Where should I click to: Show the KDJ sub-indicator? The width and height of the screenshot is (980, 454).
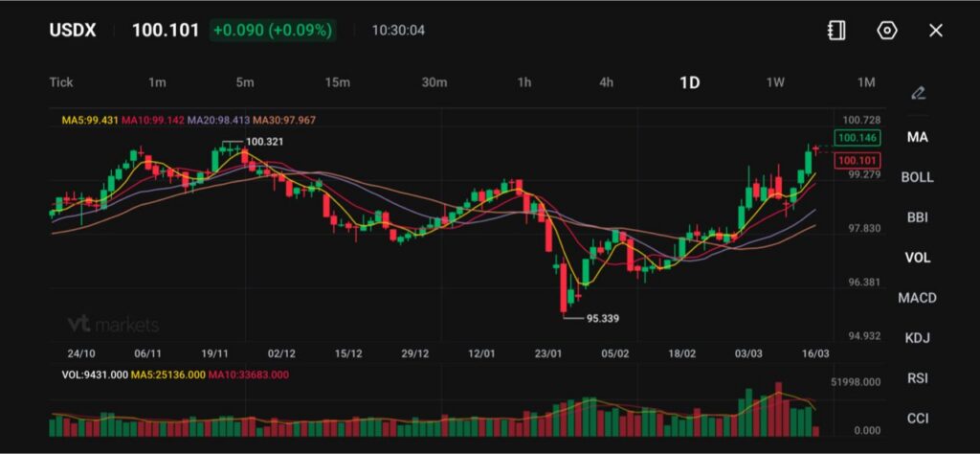[x=917, y=338]
